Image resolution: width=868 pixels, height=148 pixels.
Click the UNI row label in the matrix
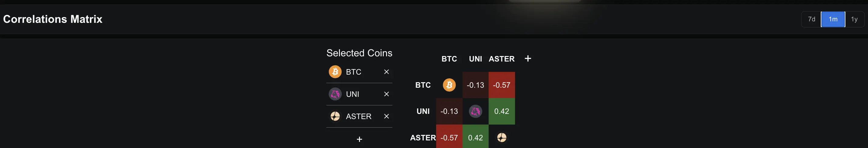click(x=423, y=111)
